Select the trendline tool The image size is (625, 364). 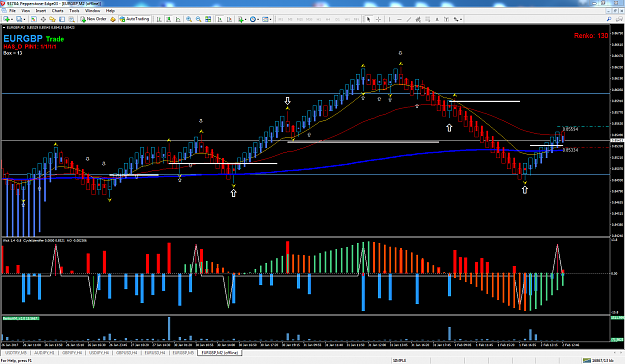coord(409,19)
